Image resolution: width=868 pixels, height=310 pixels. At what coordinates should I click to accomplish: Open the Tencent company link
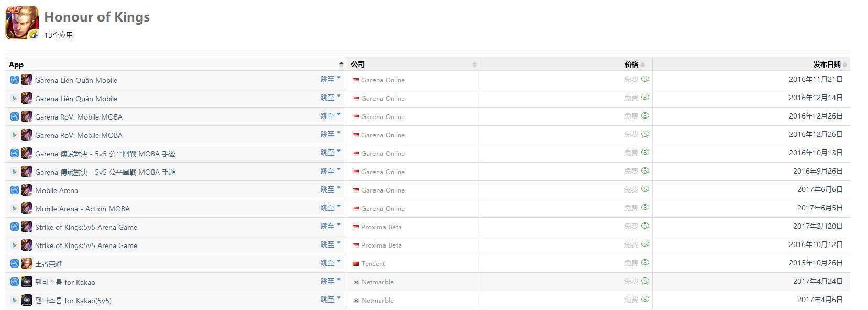point(373,264)
